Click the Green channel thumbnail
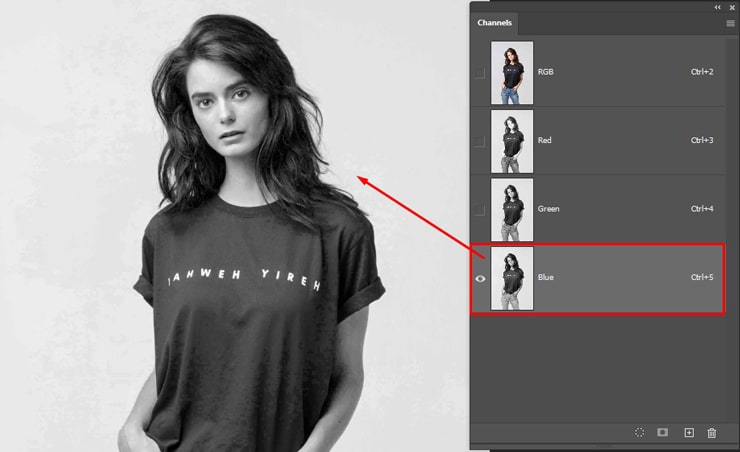 tap(512, 209)
